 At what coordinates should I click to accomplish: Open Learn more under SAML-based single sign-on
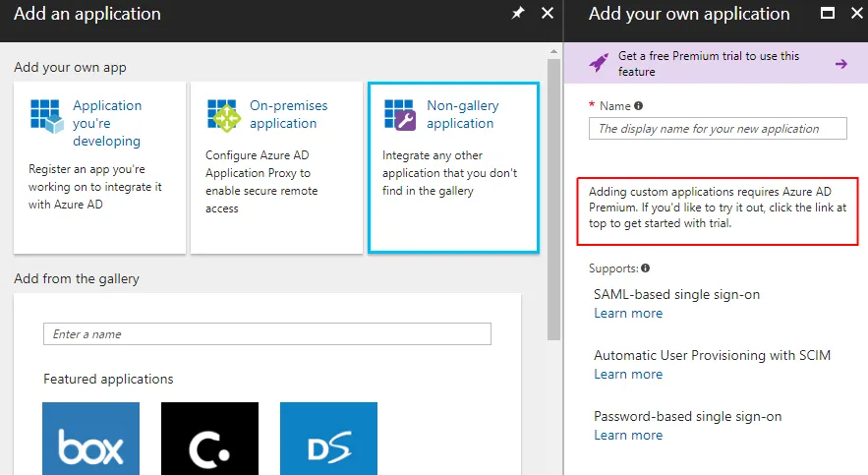628,314
